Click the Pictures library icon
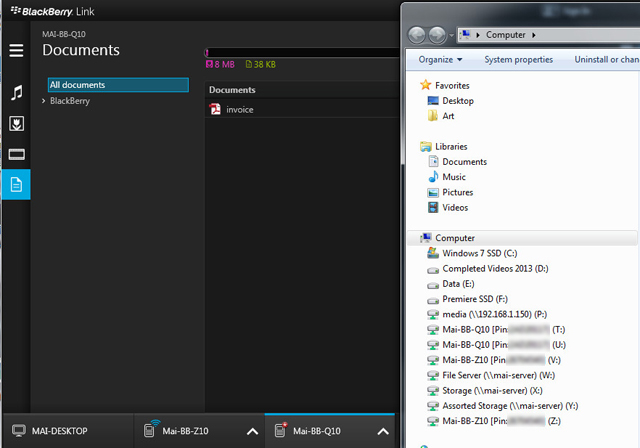Screen dimensions: 640x448 [x=433, y=192]
